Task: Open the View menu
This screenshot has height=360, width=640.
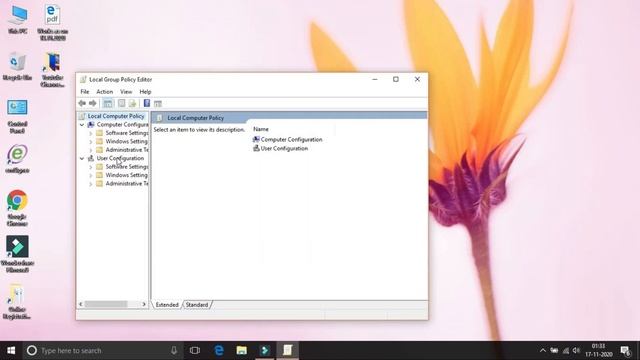Action: click(126, 92)
